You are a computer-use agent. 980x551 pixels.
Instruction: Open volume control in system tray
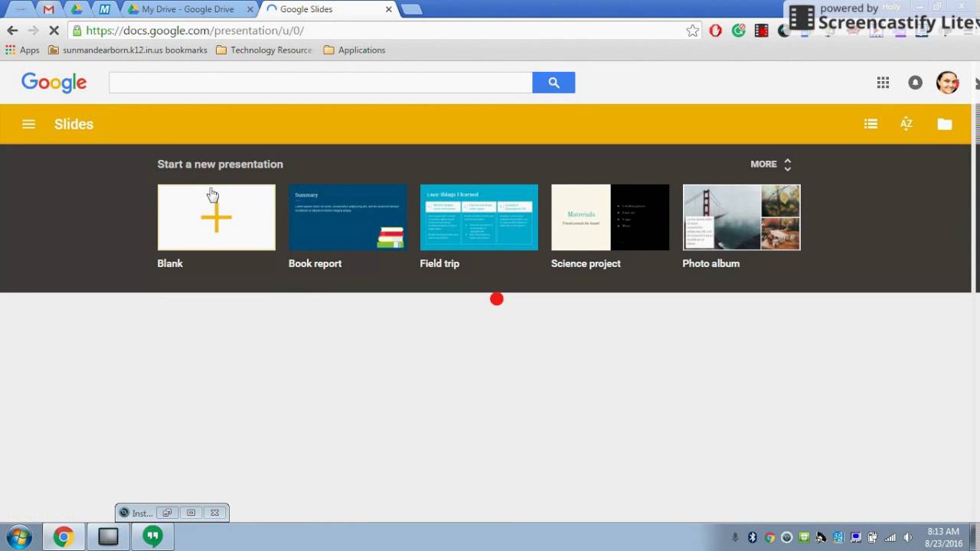pyautogui.click(x=908, y=537)
